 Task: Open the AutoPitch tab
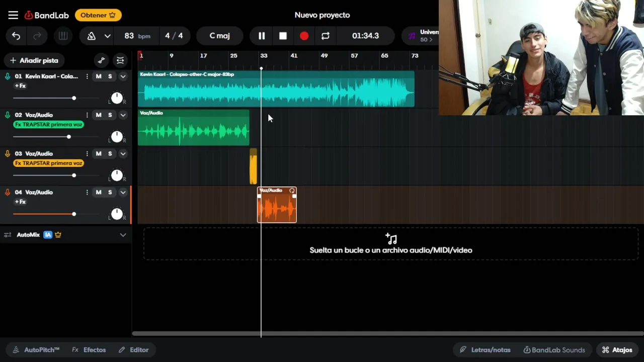36,350
